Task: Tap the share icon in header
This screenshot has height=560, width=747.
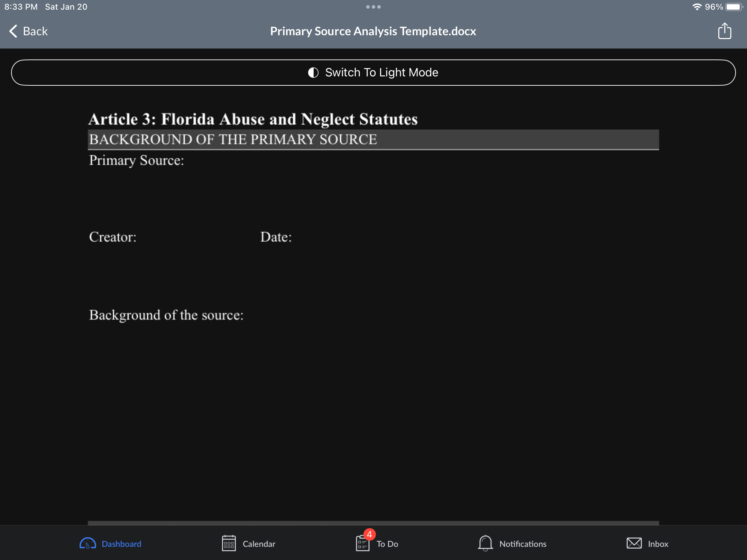Action: point(725,31)
